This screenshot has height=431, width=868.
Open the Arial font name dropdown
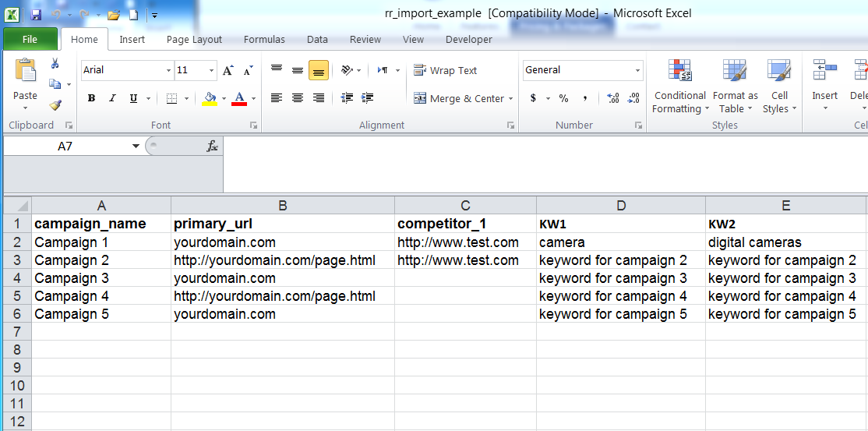[168, 70]
